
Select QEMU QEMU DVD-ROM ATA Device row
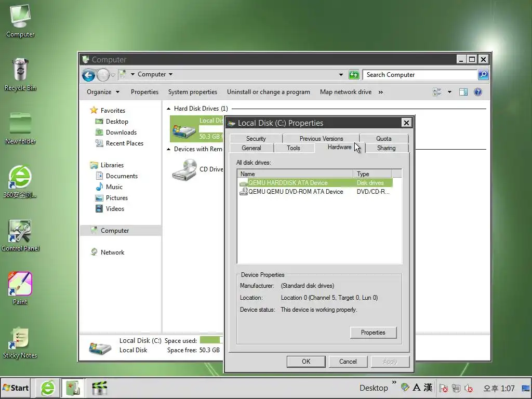315,192
